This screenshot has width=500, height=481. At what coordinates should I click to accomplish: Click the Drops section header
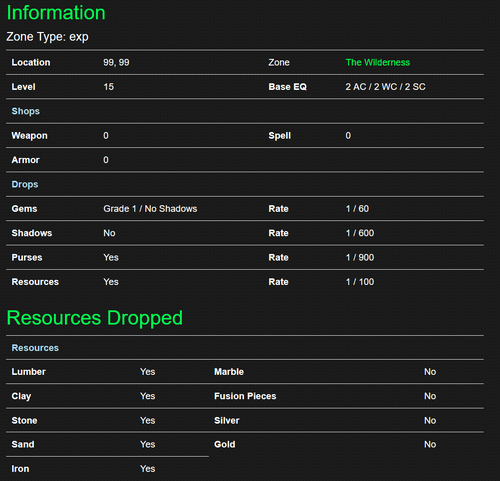coord(25,184)
